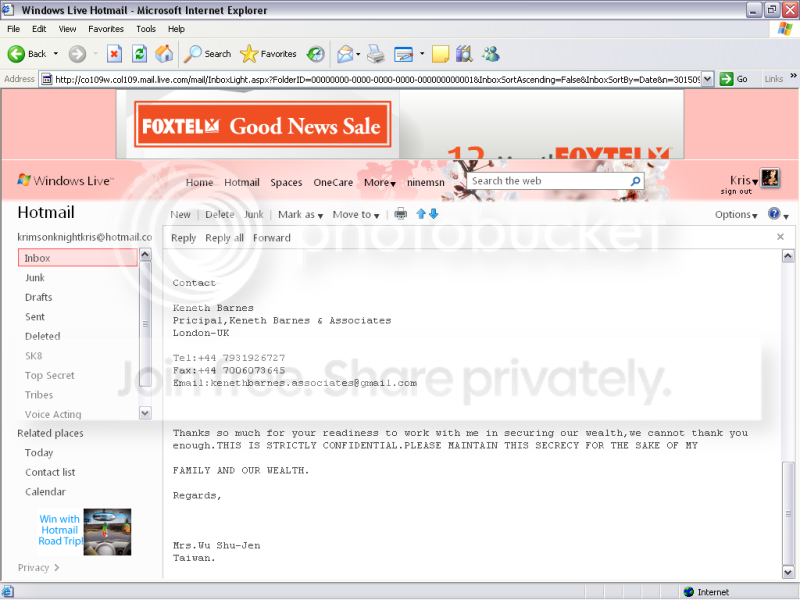Open the Top Secret folder

pyautogui.click(x=49, y=376)
